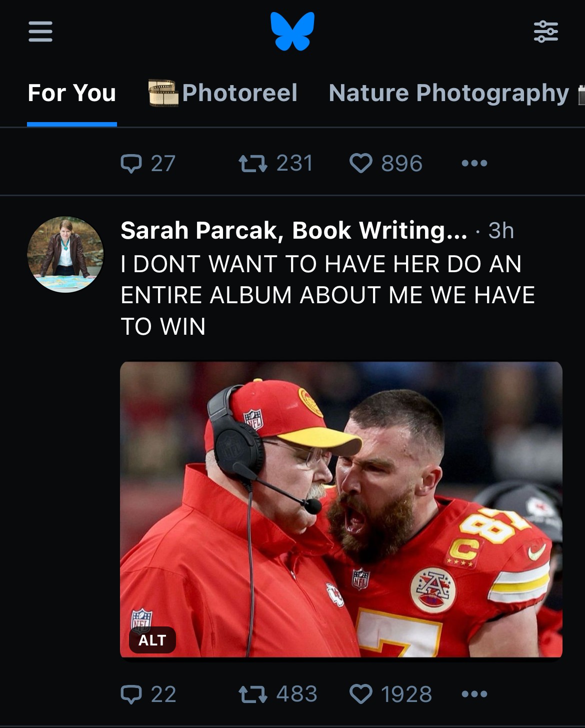Open the Nature Photography feed tab

(x=448, y=94)
